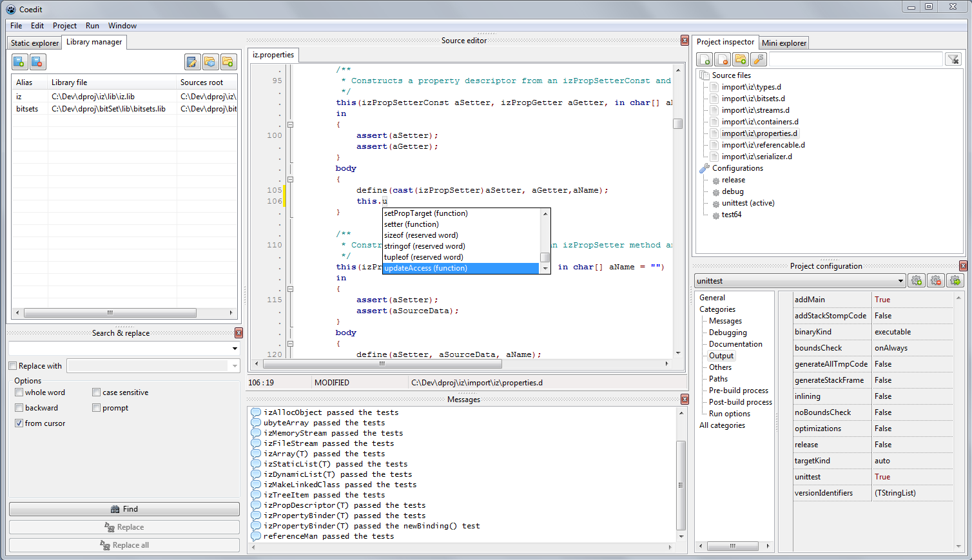Add a new compiler configuration
The height and width of the screenshot is (560, 972).
click(916, 280)
